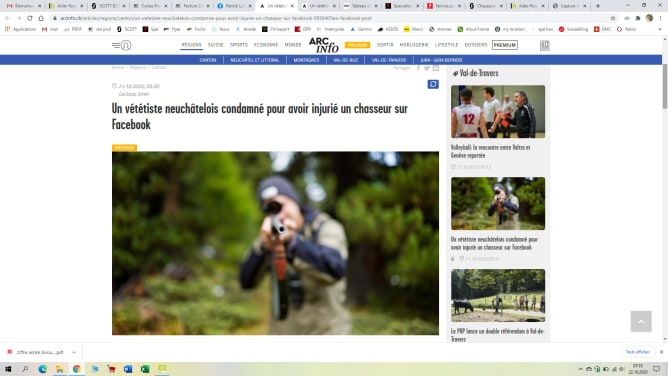Click 'Tout afficher' in downloads bar
Viewport: 668px width, 376px height.
(x=637, y=352)
